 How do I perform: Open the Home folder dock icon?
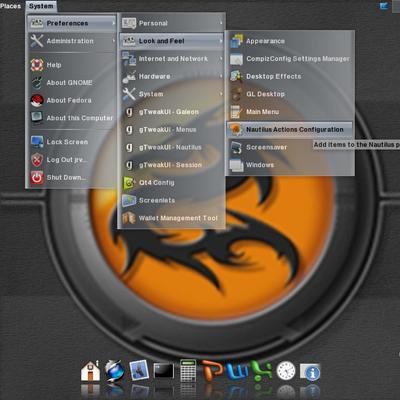click(x=90, y=370)
